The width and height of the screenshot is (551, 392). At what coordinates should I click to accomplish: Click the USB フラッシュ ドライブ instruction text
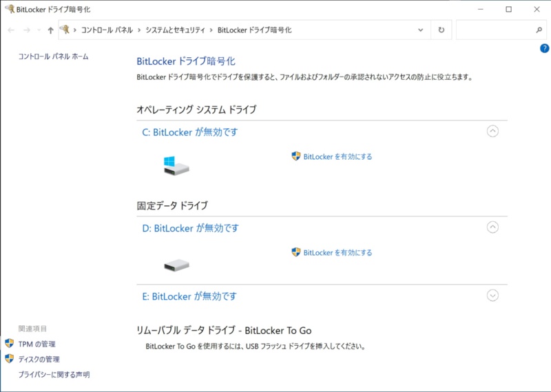(256, 347)
